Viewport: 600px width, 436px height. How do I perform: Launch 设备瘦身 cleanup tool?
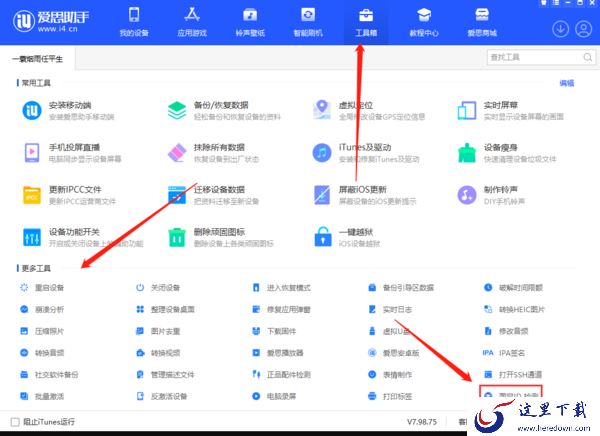[507, 153]
